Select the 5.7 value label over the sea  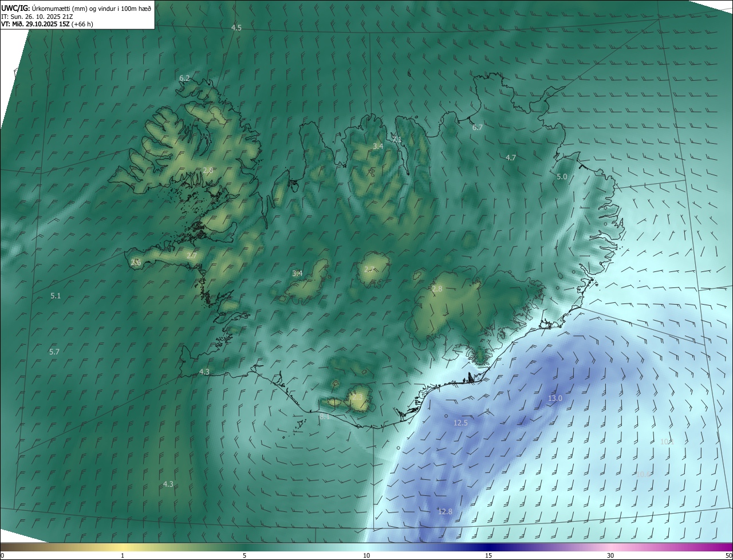coord(54,352)
